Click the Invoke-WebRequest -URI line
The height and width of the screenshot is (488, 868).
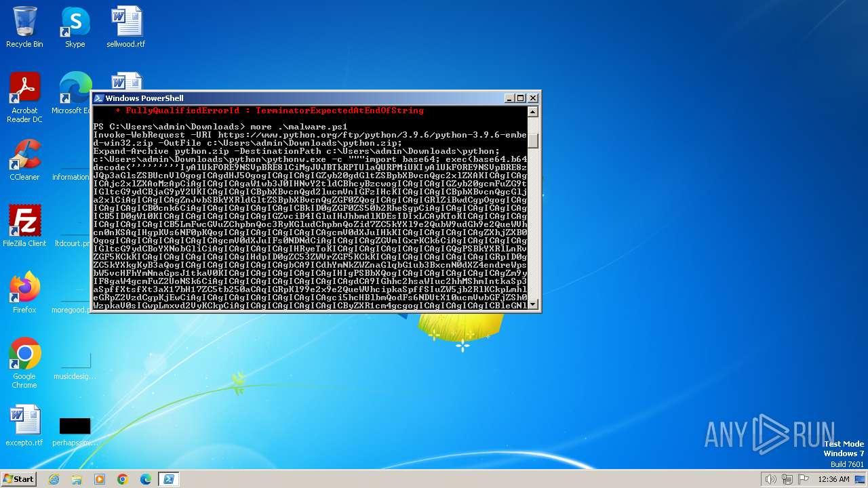click(310, 135)
